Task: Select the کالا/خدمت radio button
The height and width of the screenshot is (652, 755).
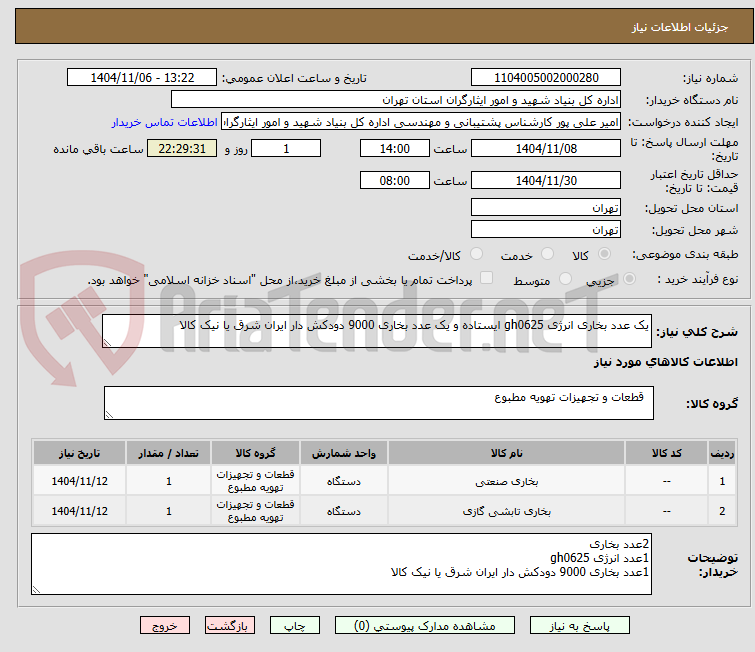Action: (x=476, y=254)
